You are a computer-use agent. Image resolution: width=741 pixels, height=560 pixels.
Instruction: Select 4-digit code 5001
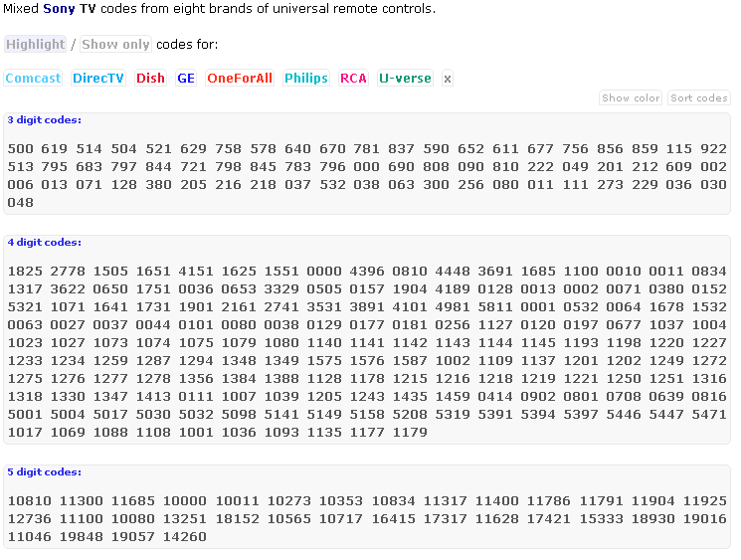[x=25, y=415]
